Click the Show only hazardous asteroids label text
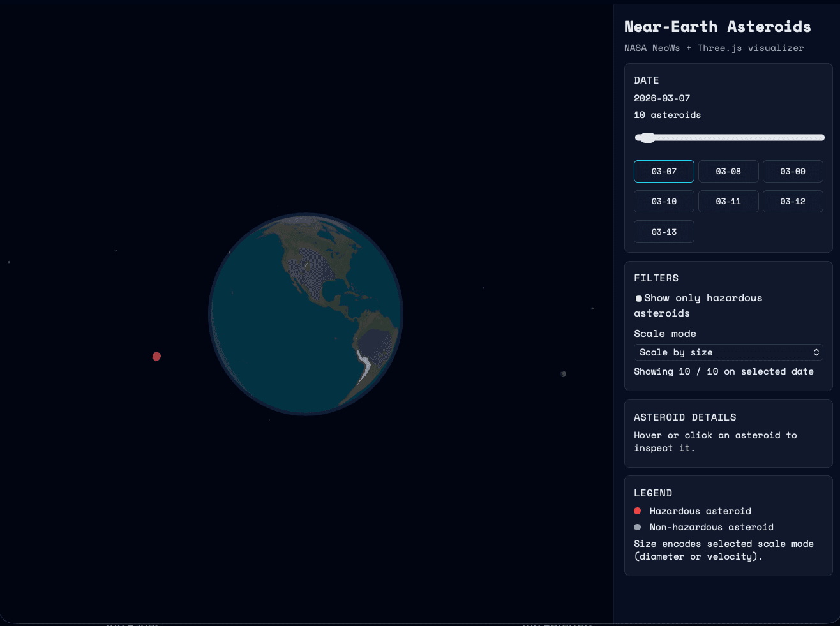Image resolution: width=840 pixels, height=626 pixels. (x=702, y=298)
